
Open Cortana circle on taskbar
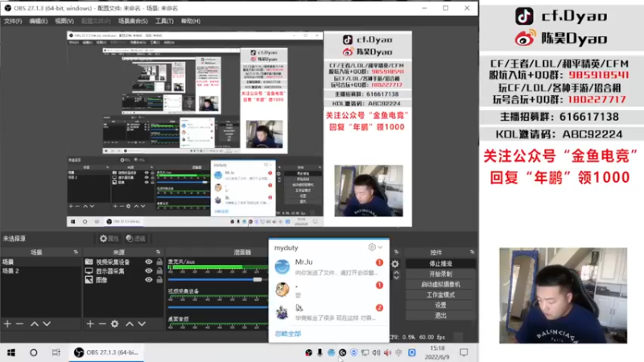[x=34, y=352]
